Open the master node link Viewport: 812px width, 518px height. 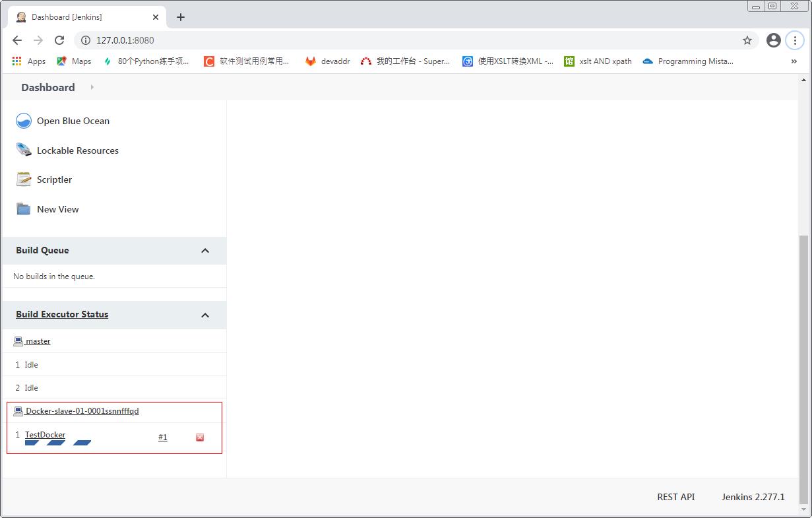[38, 341]
